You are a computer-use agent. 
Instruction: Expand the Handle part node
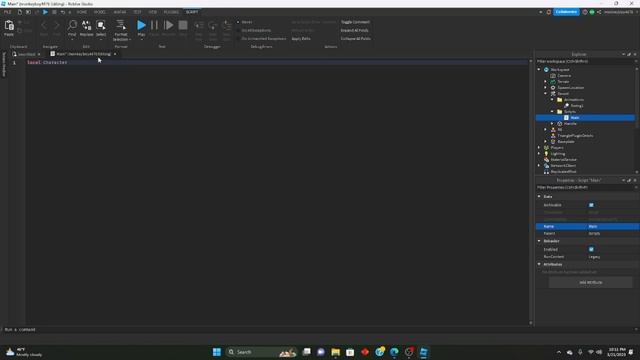coord(552,123)
